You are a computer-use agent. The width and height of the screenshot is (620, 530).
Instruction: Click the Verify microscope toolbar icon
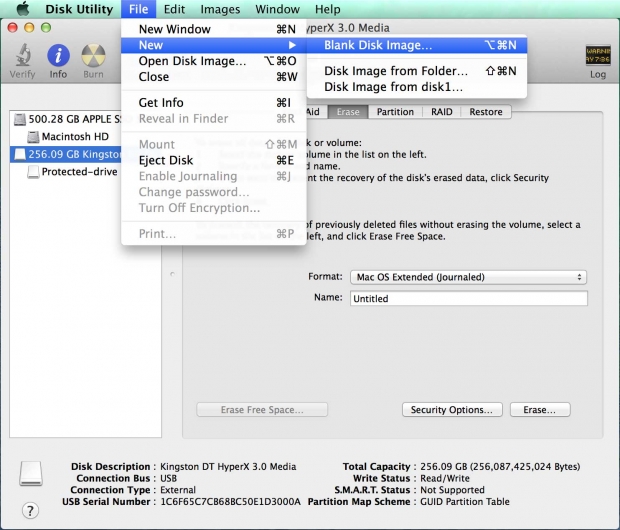click(23, 55)
